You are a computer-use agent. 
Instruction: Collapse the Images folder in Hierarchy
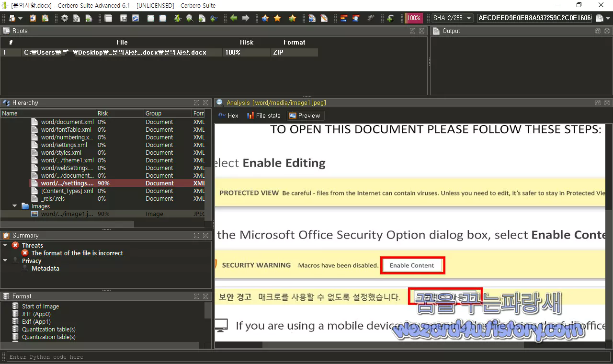(x=15, y=206)
